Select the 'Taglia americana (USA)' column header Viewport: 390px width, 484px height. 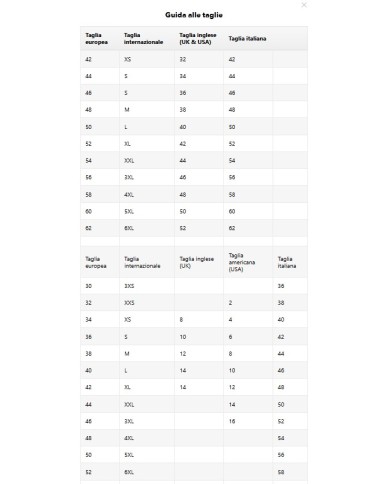242,262
